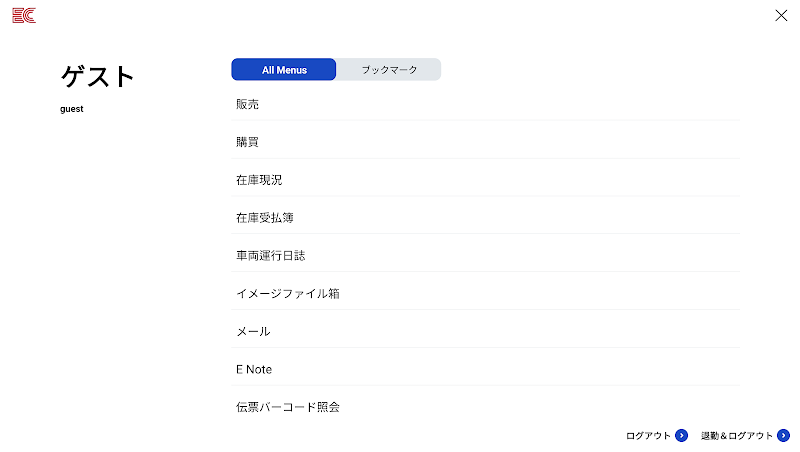The height and width of the screenshot is (452, 800).
Task: Switch to the ブックマーク tab
Action: coord(388,70)
